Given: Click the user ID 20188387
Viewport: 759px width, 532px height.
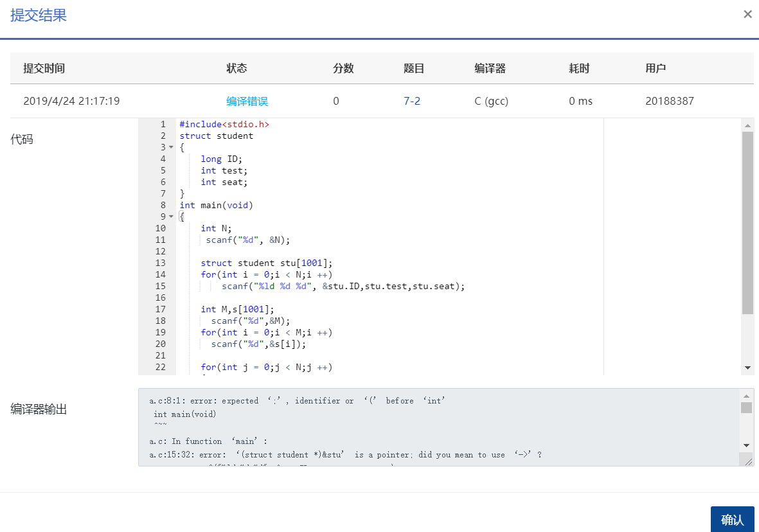Looking at the screenshot, I should click(x=670, y=101).
